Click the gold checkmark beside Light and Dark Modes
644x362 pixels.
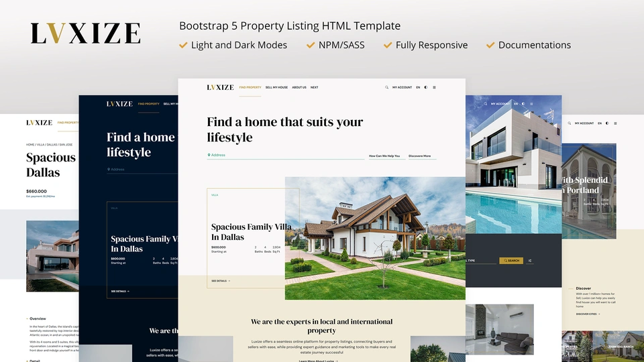(x=183, y=45)
